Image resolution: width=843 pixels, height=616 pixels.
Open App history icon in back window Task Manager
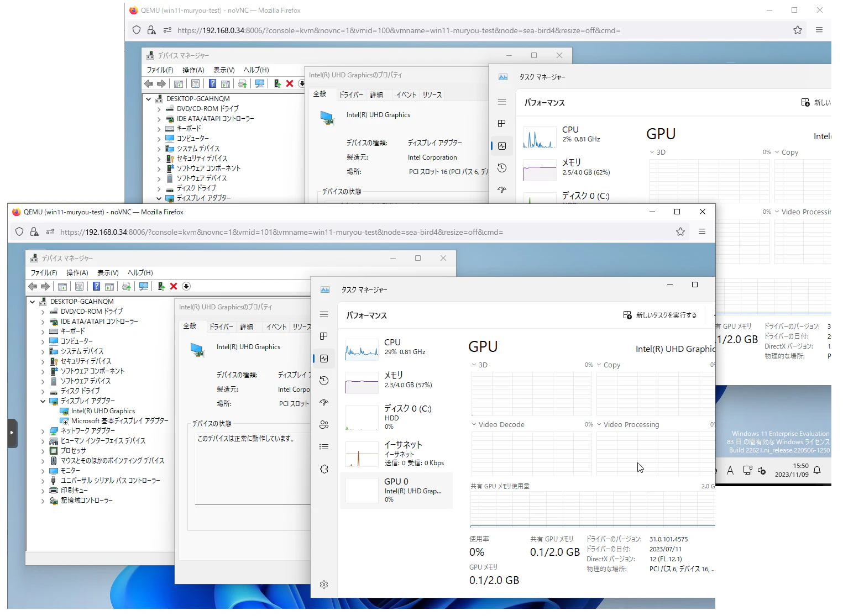point(502,168)
